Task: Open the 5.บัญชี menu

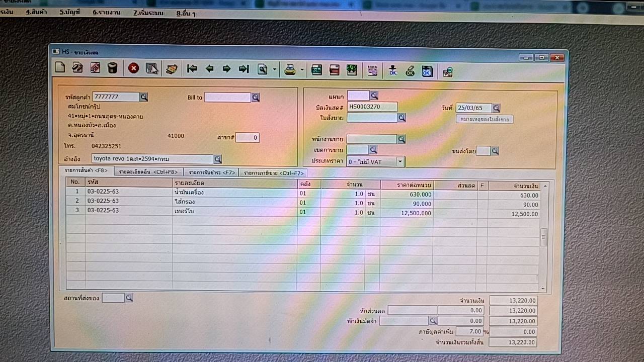Action: 69,12
